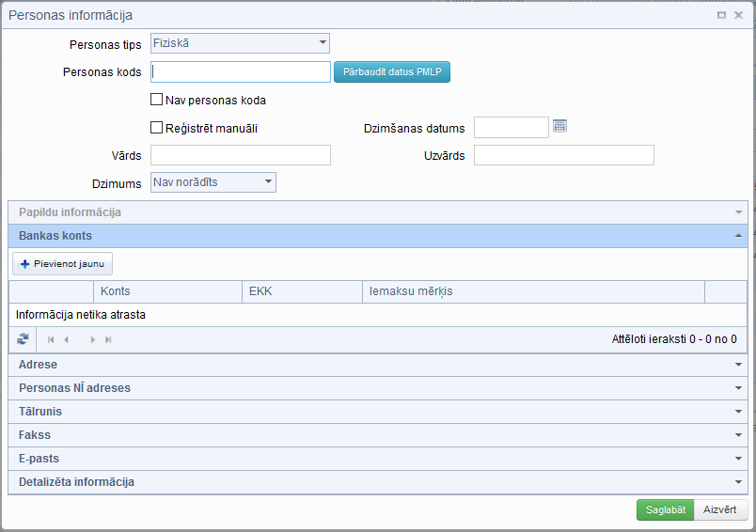Click the refresh icon in grid footer
This screenshot has width=756, height=532.
tap(23, 339)
